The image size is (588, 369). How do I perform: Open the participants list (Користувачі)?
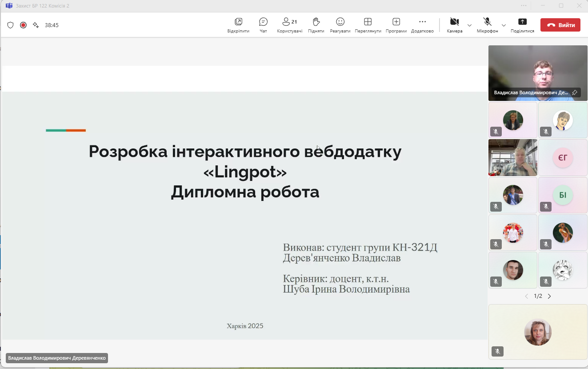pyautogui.click(x=289, y=25)
